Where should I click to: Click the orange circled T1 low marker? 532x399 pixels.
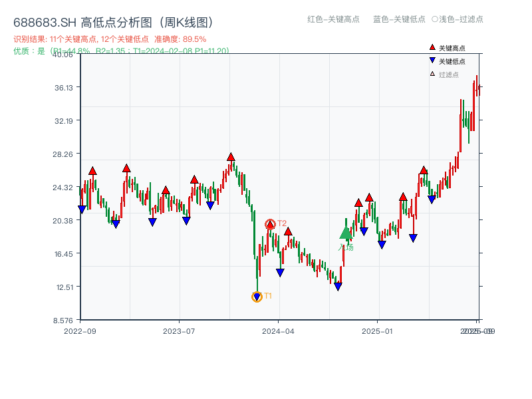coord(257,295)
